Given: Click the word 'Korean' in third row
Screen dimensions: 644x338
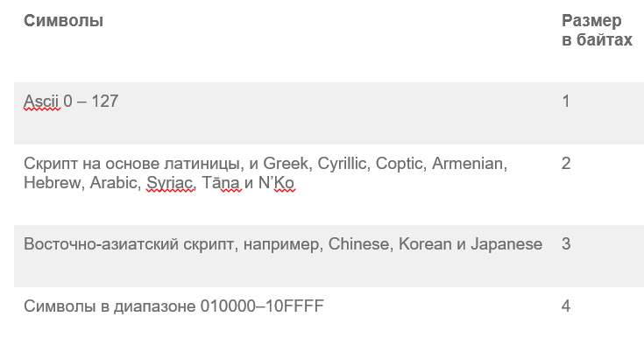Looking at the screenshot, I should click(x=425, y=244).
